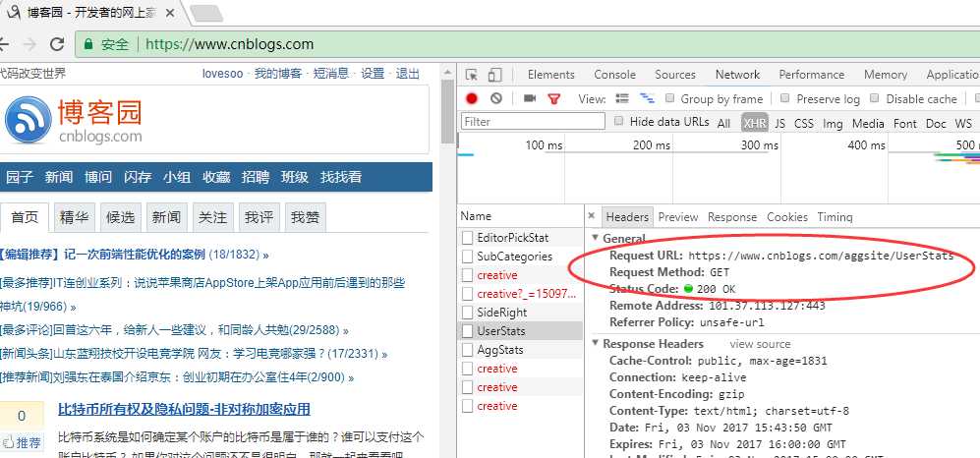Image resolution: width=980 pixels, height=458 pixels.
Task: Open the 短消息 link
Action: [x=330, y=74]
